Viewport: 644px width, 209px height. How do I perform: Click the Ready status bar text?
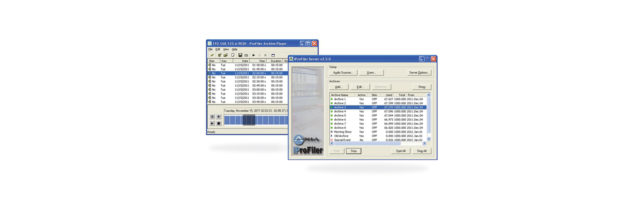[211, 132]
